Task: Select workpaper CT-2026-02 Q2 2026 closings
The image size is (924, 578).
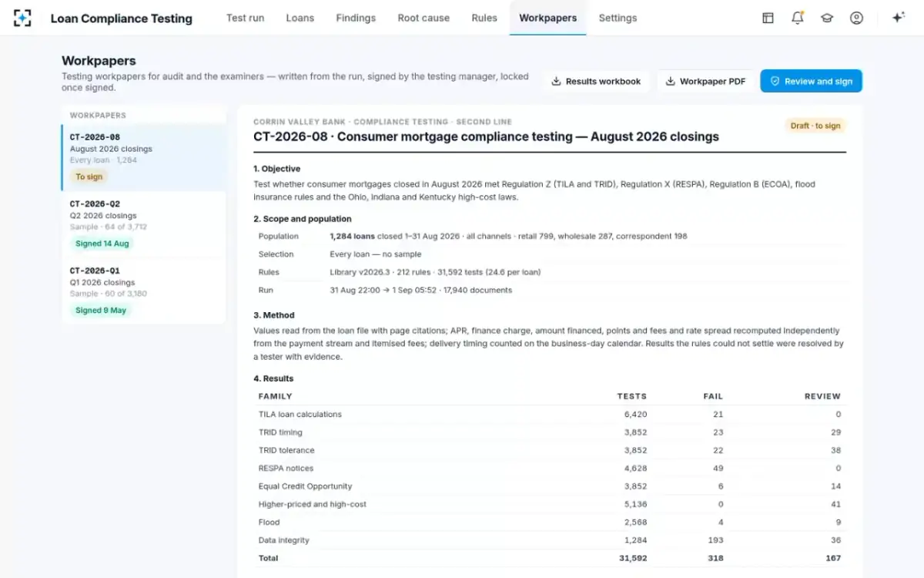Action: pos(144,224)
